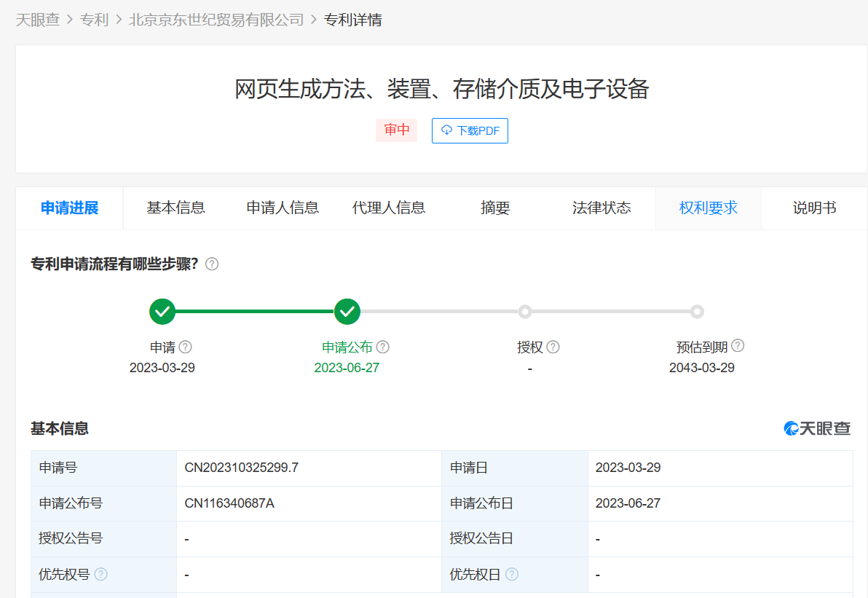The height and width of the screenshot is (598, 868).
Task: Click the grey 预估到期 step marker
Action: [697, 312]
